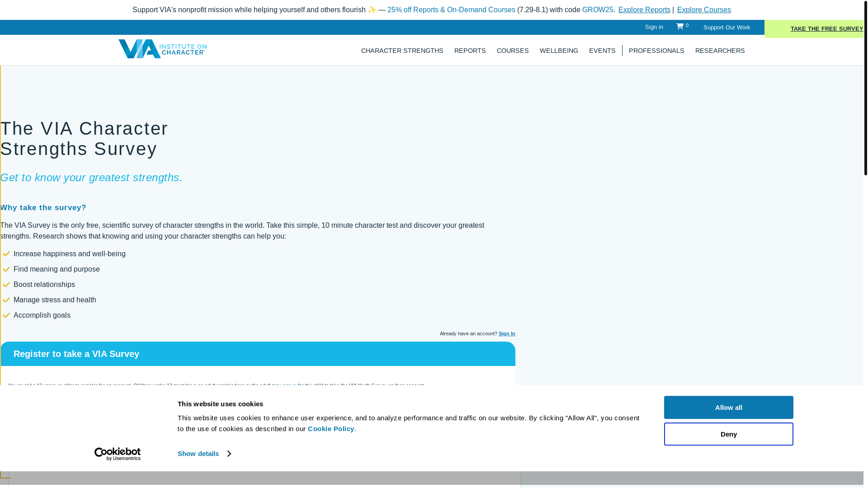Image resolution: width=868 pixels, height=488 pixels.
Task: Open the Wellbeing menu
Action: [x=559, y=51]
